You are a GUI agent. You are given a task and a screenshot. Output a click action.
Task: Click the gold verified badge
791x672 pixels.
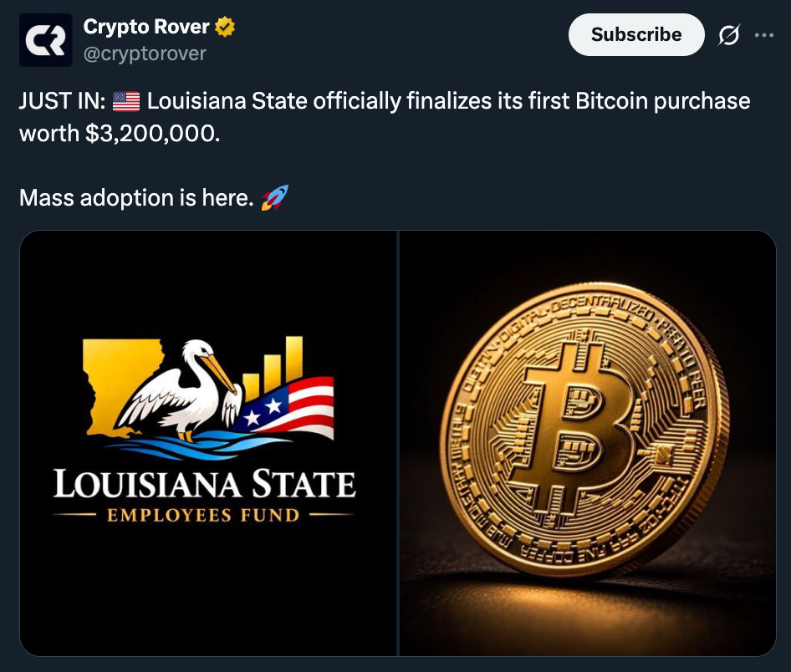(225, 28)
